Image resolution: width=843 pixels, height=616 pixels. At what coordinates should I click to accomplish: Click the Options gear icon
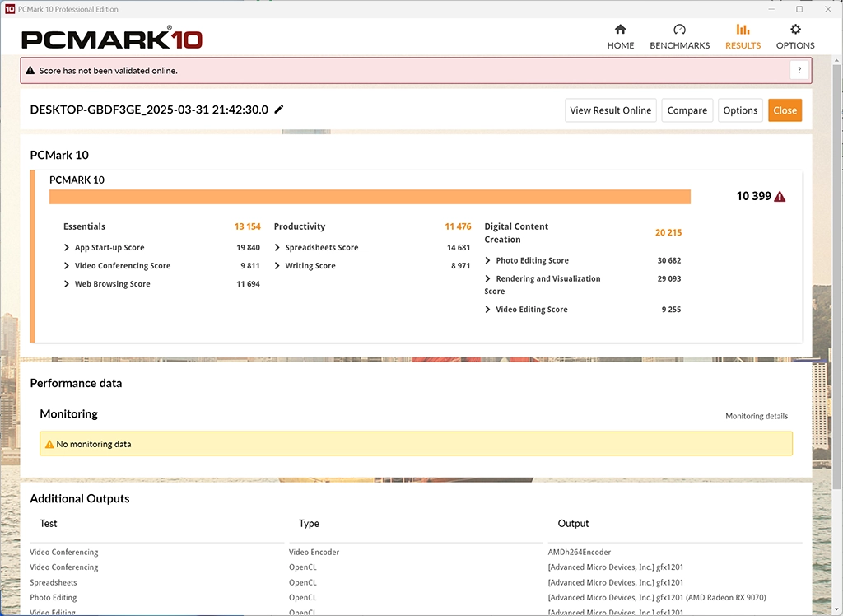pyautogui.click(x=795, y=29)
